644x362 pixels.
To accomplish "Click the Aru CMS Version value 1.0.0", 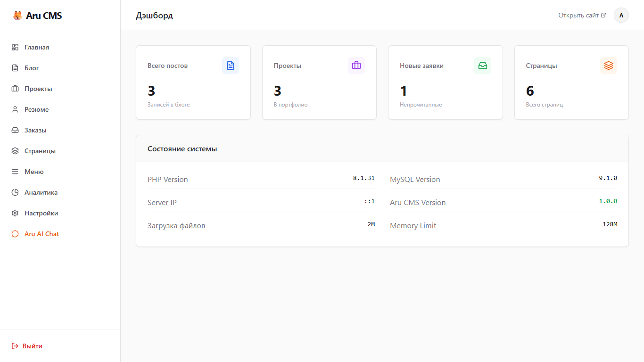I will point(608,201).
